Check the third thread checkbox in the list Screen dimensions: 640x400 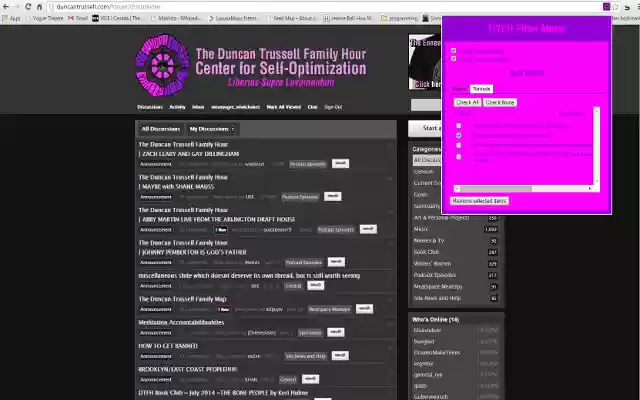coord(458,145)
